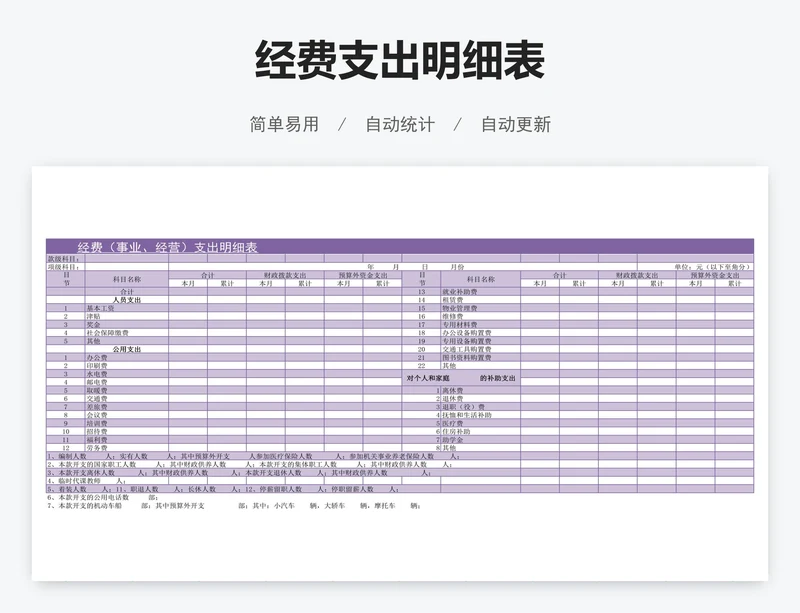Click the 基本工资 row label

tap(101, 308)
